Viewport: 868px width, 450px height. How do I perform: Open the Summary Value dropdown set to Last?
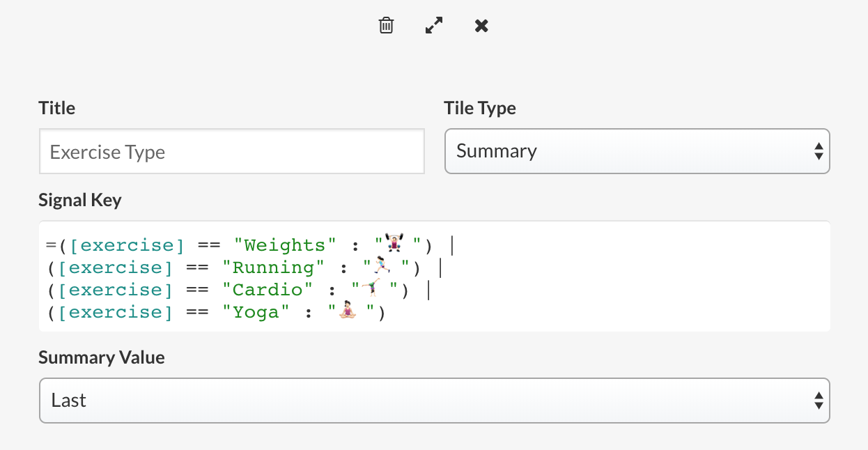[435, 401]
